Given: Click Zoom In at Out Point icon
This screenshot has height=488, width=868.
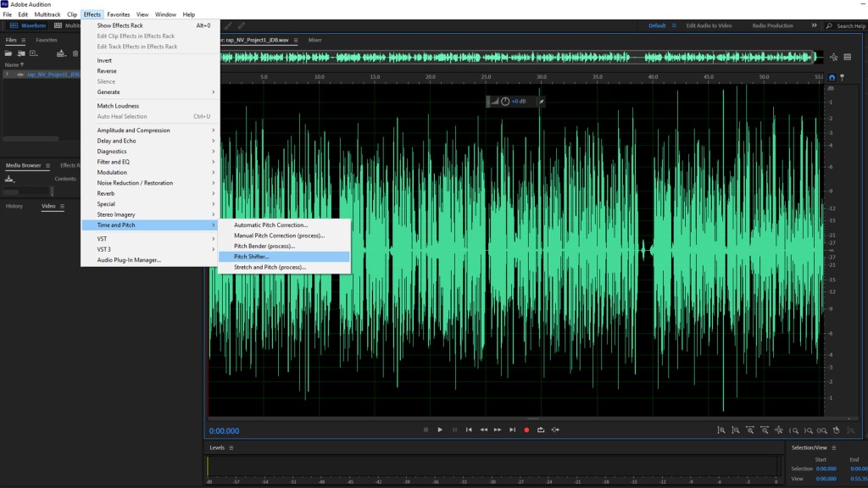Looking at the screenshot, I should (808, 430).
